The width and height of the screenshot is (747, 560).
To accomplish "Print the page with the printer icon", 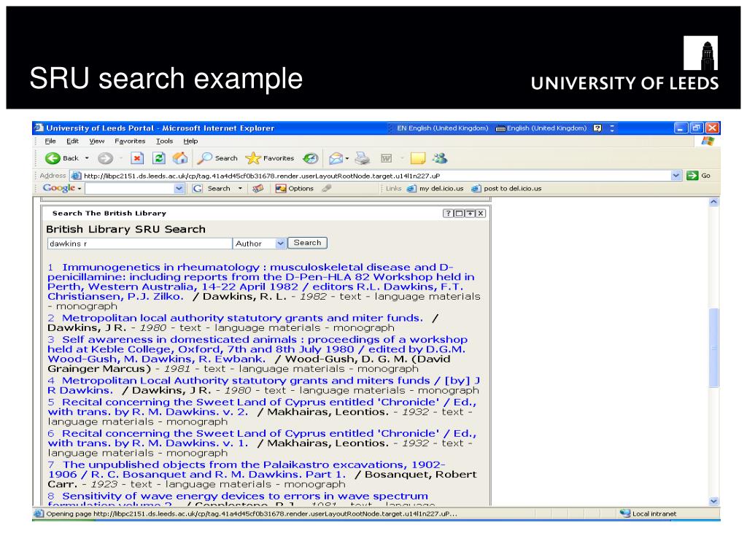I will point(363,158).
